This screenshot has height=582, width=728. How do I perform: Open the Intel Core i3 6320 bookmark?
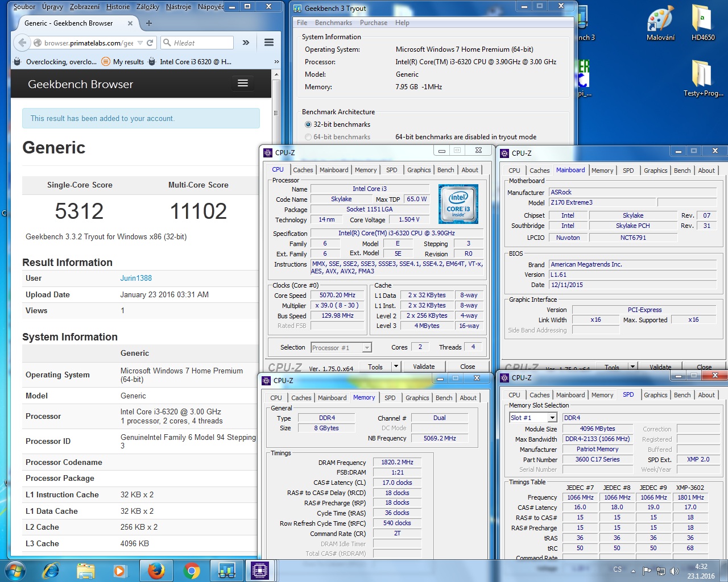[x=190, y=61]
